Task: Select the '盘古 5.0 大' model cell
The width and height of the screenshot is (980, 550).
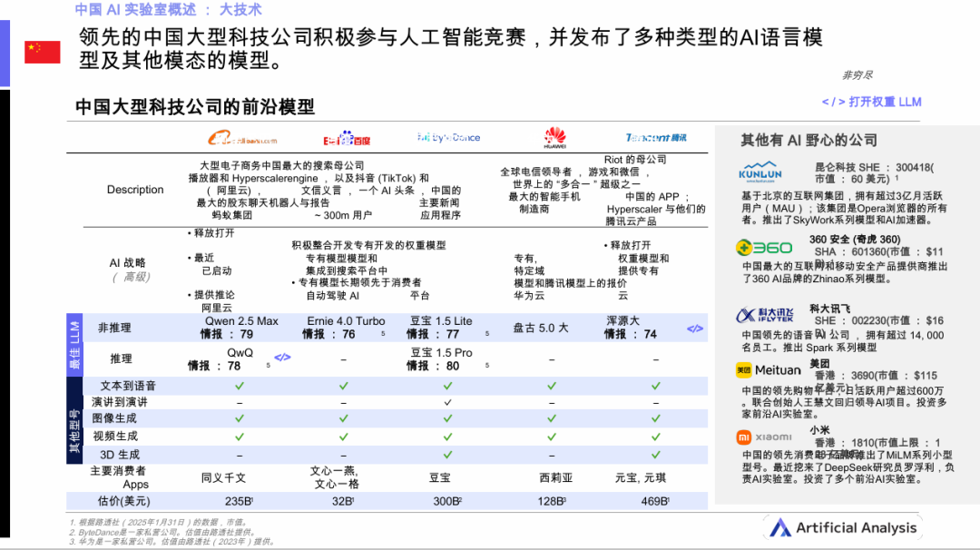Action: click(x=541, y=328)
